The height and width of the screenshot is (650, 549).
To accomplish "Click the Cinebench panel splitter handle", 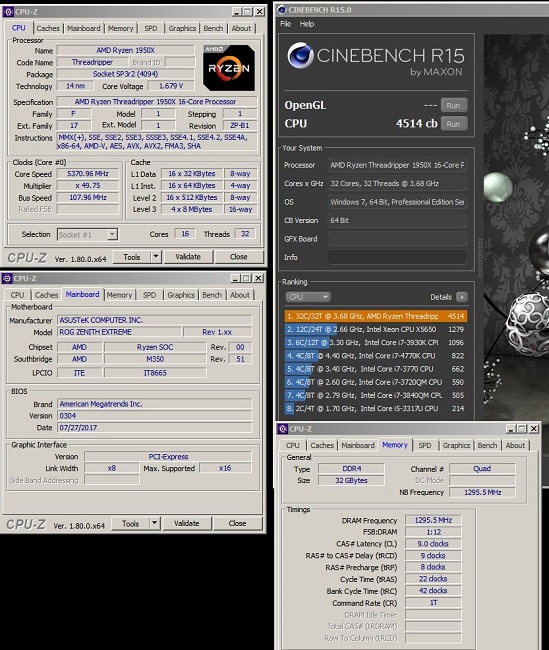I will tap(480, 258).
